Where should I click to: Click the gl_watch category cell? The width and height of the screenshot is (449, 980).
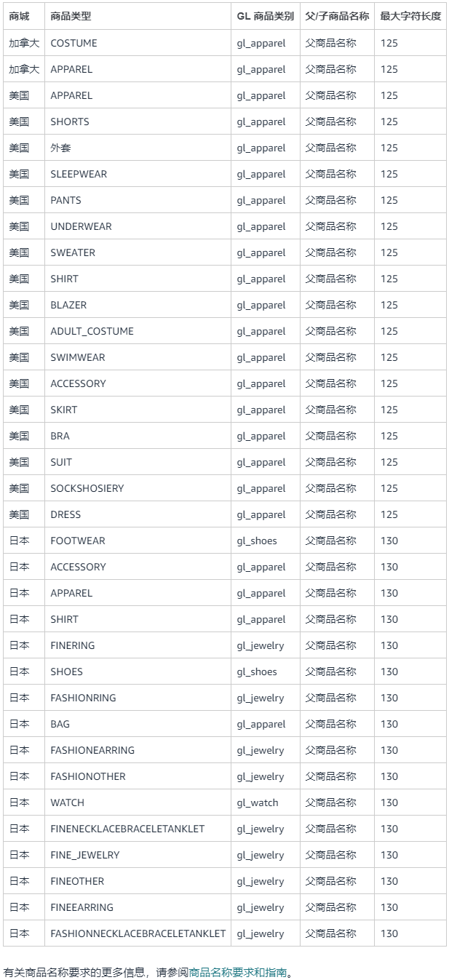[258, 802]
